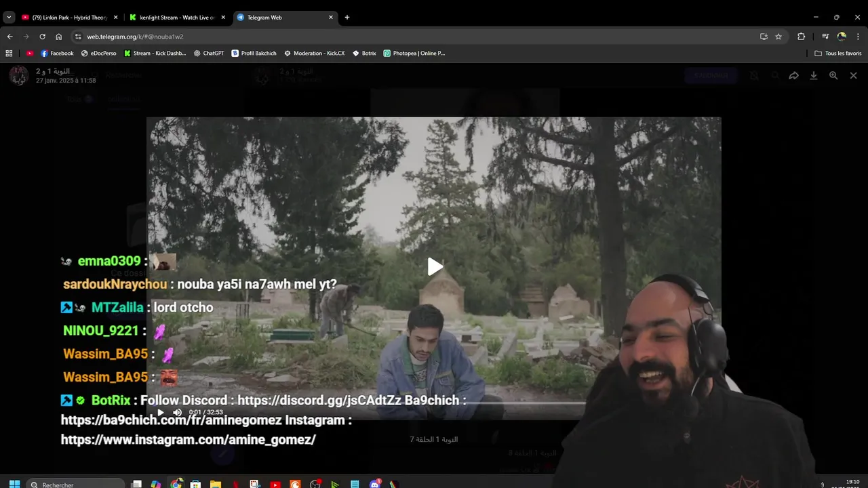Open a new browser tab
Viewport: 868px width, 488px height.
[347, 18]
